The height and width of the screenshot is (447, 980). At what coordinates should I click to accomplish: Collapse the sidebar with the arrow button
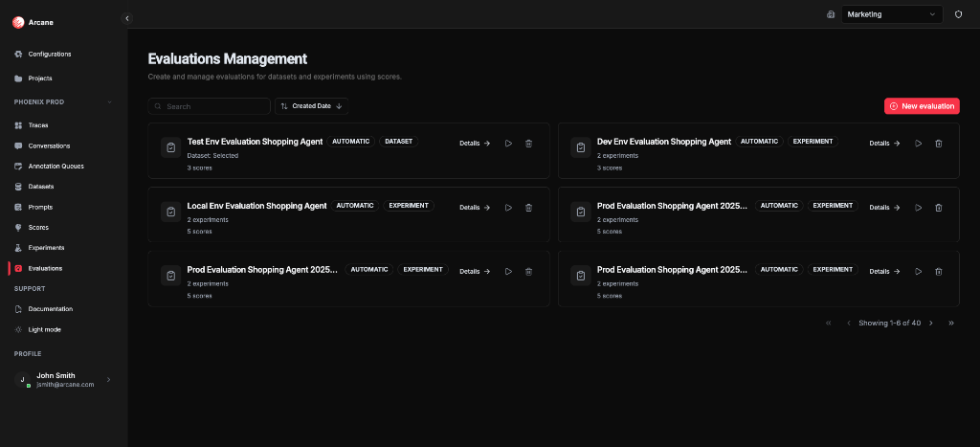click(127, 18)
